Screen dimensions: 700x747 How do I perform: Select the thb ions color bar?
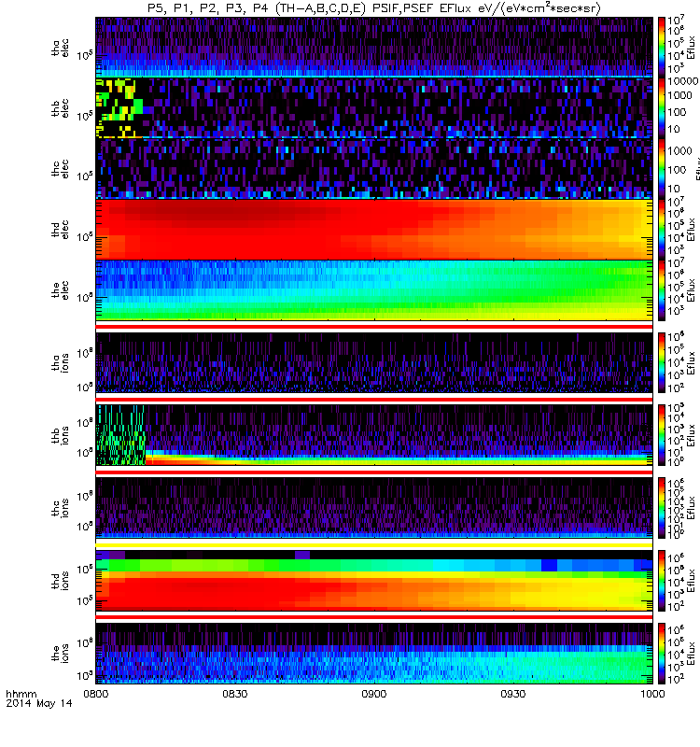point(662,435)
